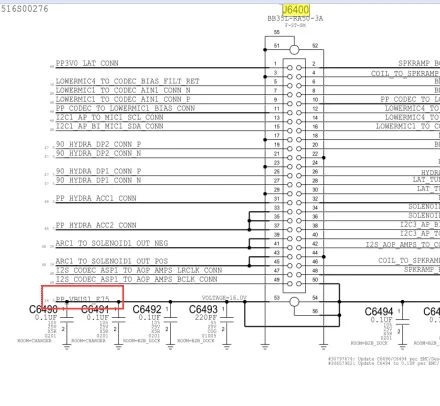440x406 pixels.
Task: Click capacitor designator C6492
Action: point(147,309)
